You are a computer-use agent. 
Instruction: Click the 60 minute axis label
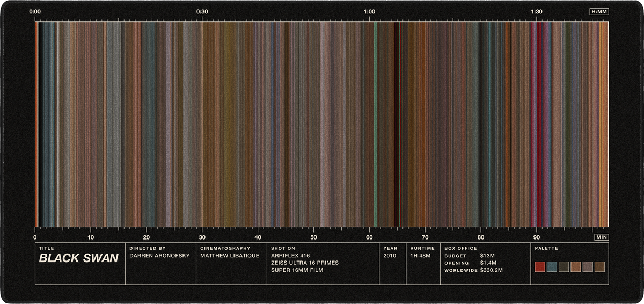(x=369, y=237)
